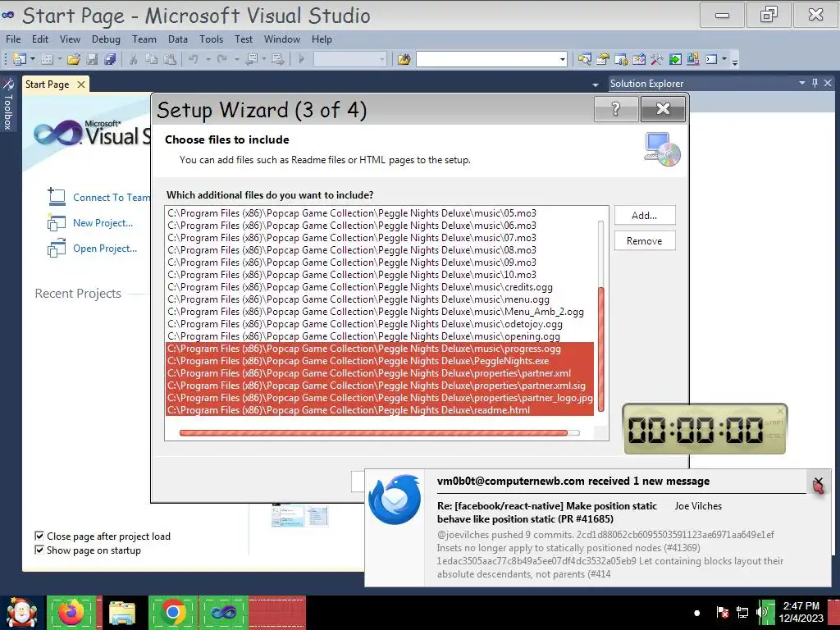Viewport: 840px width, 630px height.
Task: Click the Navigate Forward icon
Action: [277, 59]
